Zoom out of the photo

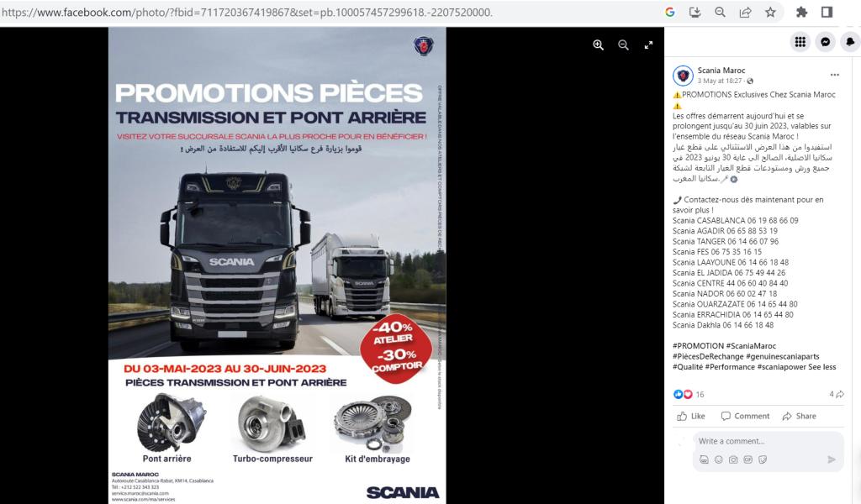(623, 45)
